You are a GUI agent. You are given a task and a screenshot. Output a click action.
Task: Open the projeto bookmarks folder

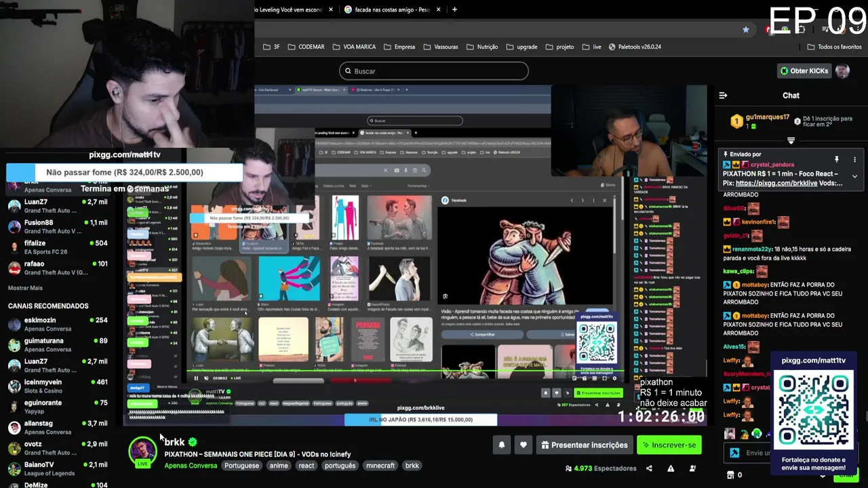559,47
